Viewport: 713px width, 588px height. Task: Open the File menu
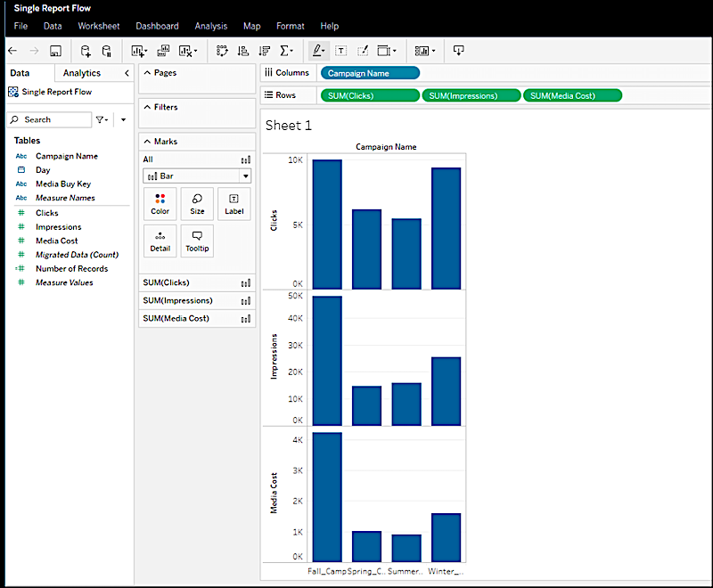pyautogui.click(x=20, y=26)
